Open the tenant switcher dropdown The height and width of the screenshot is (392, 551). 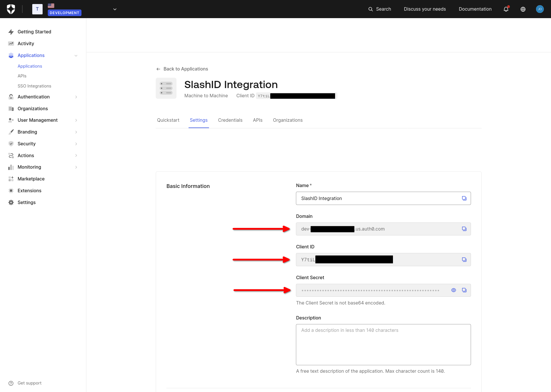[115, 9]
